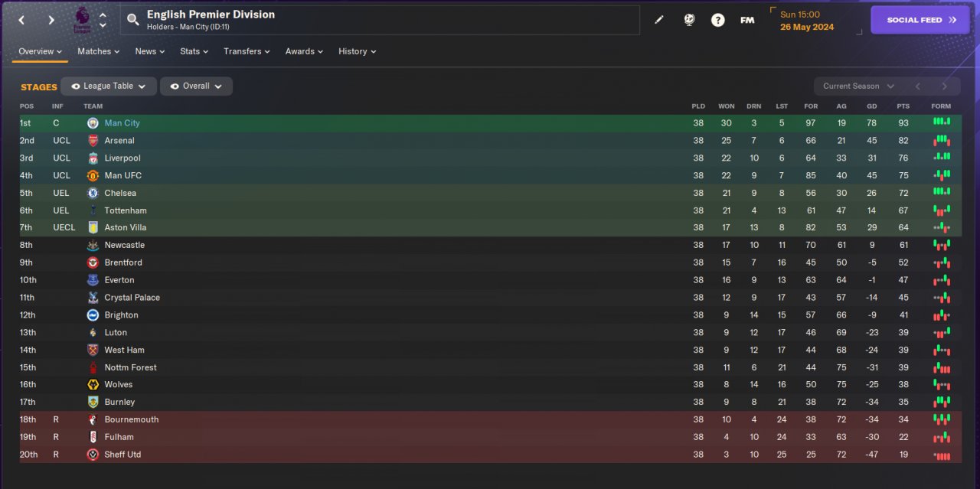980x489 pixels.
Task: Switch to the History tab
Action: pyautogui.click(x=356, y=51)
